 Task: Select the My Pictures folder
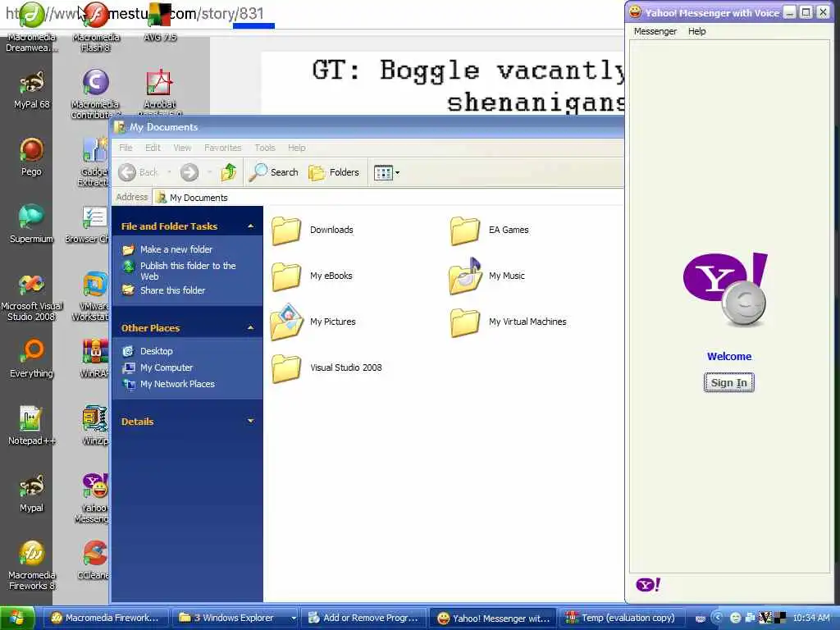313,322
